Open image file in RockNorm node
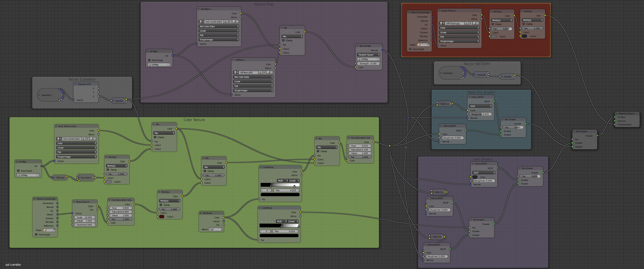Image resolution: width=644 pixels, height=269 pixels. click(x=234, y=22)
